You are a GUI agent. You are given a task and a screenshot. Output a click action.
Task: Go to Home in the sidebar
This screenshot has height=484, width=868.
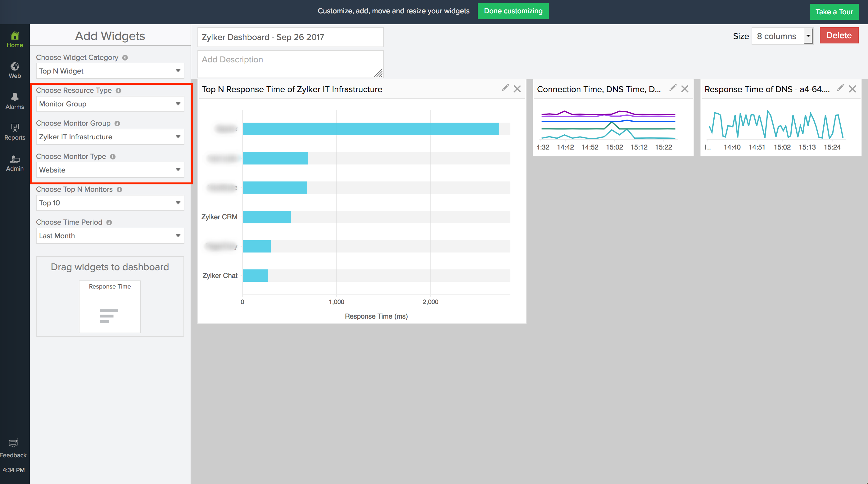coord(15,39)
